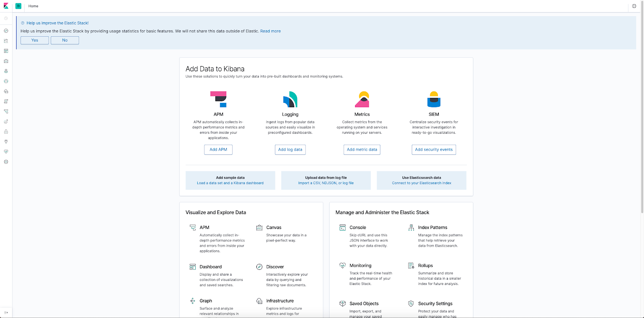Import a CSV, NDJSON, or log file
Viewport: 644px width, 318px height.
pyautogui.click(x=326, y=183)
